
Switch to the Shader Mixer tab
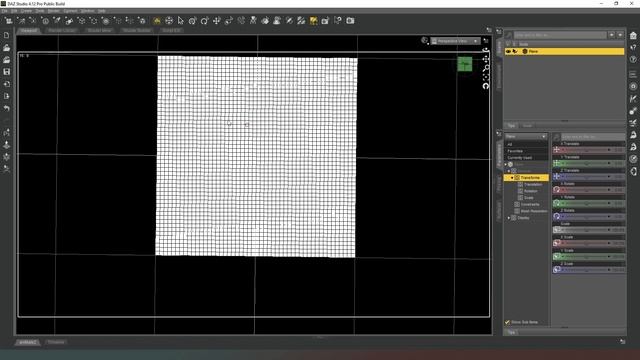100,31
